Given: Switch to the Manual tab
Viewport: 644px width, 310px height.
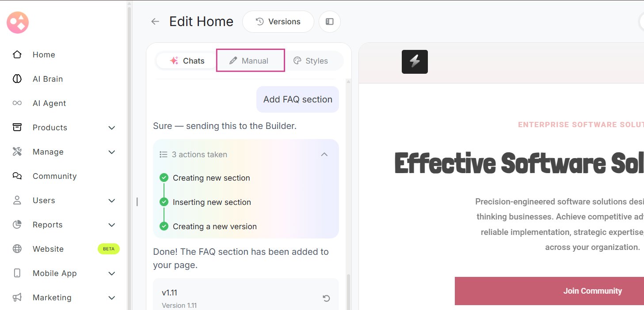Looking at the screenshot, I should [x=250, y=61].
